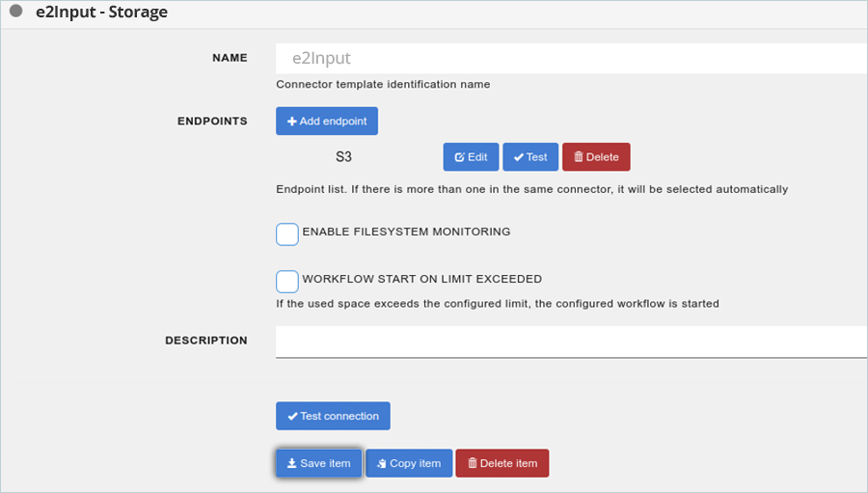Click the e2Input - Storage panel header
The width and height of the screenshot is (868, 493).
pyautogui.click(x=433, y=13)
